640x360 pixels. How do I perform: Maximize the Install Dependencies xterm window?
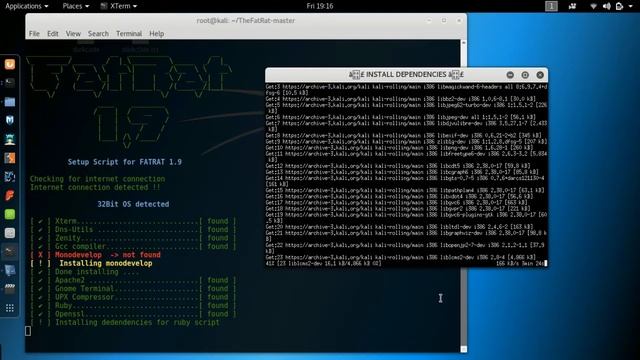[525, 75]
